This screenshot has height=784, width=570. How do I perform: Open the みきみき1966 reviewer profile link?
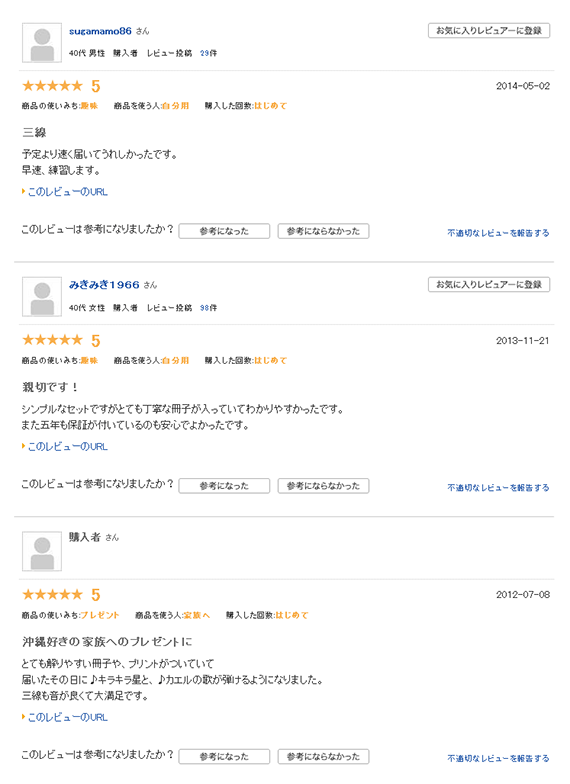click(x=104, y=285)
